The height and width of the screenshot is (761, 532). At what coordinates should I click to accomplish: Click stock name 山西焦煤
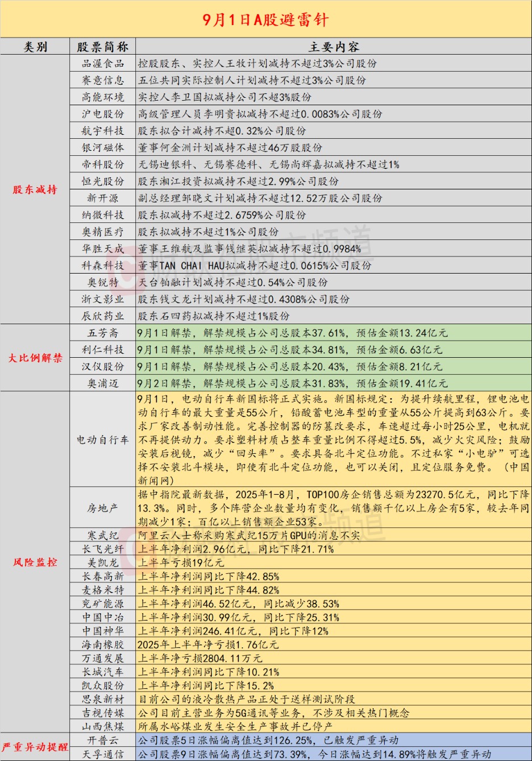pyautogui.click(x=103, y=726)
